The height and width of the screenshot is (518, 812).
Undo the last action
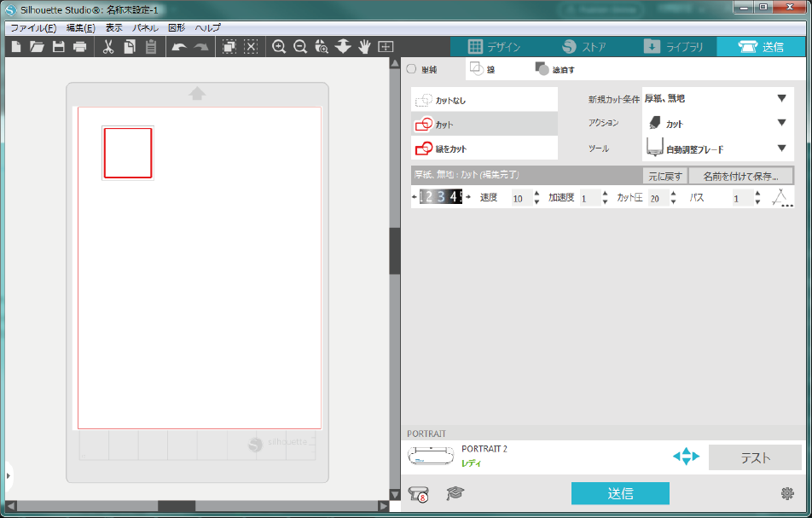179,47
